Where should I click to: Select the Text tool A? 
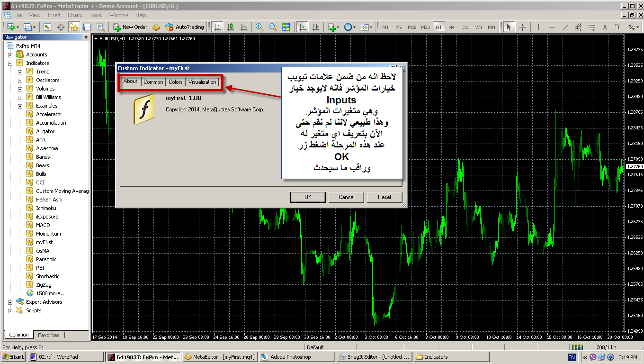(605, 27)
